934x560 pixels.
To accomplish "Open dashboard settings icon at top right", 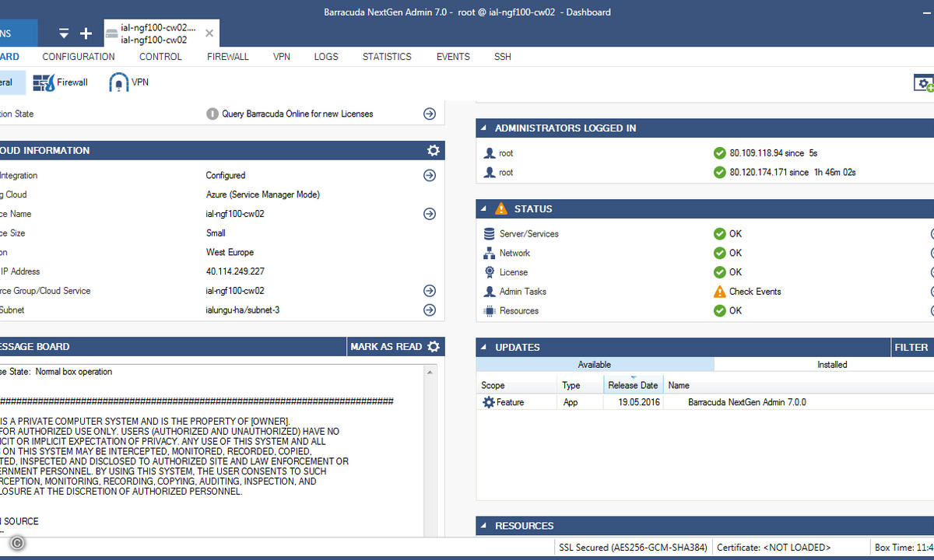I will [923, 83].
